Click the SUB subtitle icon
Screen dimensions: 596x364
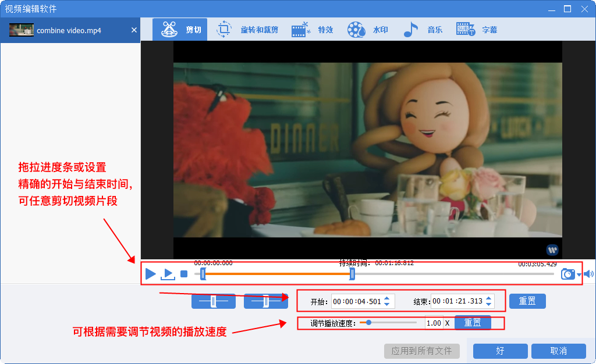point(466,29)
